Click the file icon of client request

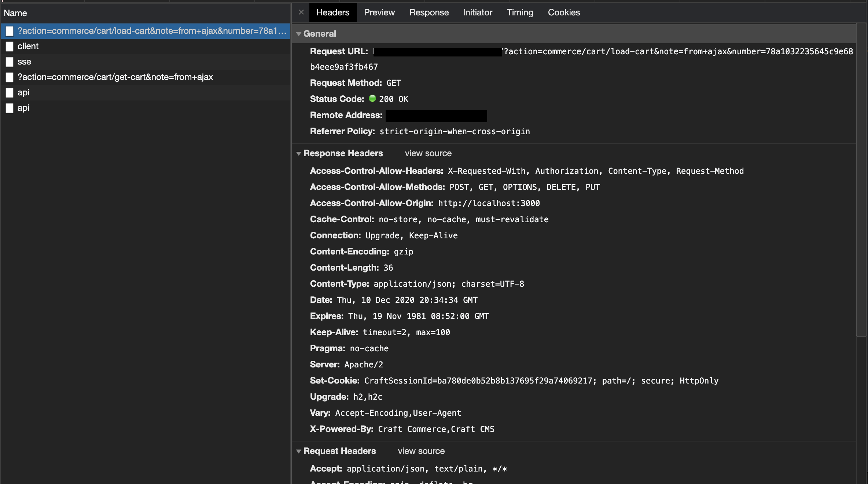click(10, 47)
